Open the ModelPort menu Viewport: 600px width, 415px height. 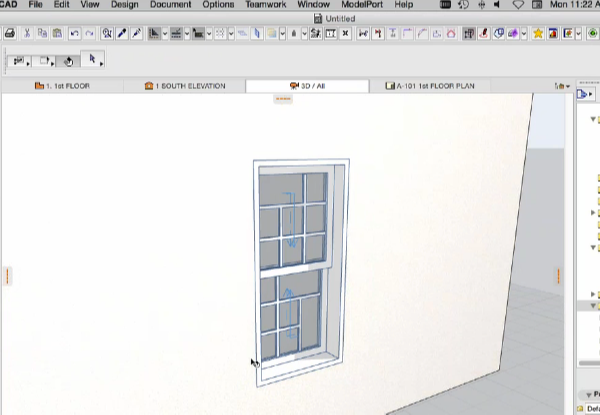pyautogui.click(x=362, y=5)
